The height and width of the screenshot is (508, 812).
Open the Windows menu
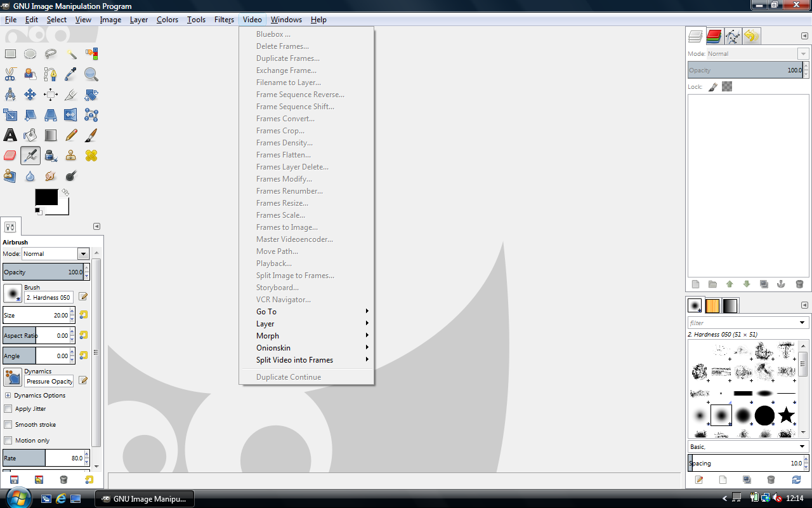[286, 20]
